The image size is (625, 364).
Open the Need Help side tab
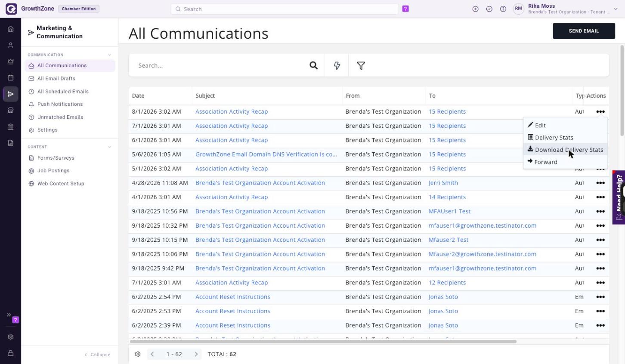619,197
